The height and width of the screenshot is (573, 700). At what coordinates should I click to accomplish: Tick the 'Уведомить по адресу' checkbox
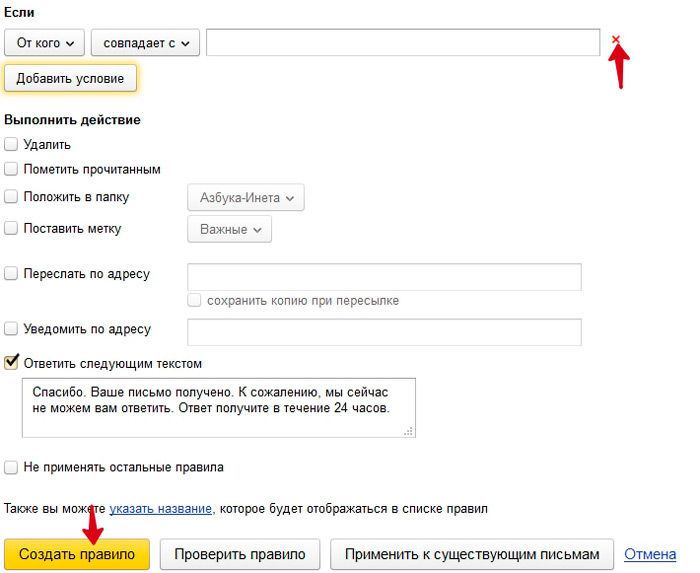tap(11, 328)
